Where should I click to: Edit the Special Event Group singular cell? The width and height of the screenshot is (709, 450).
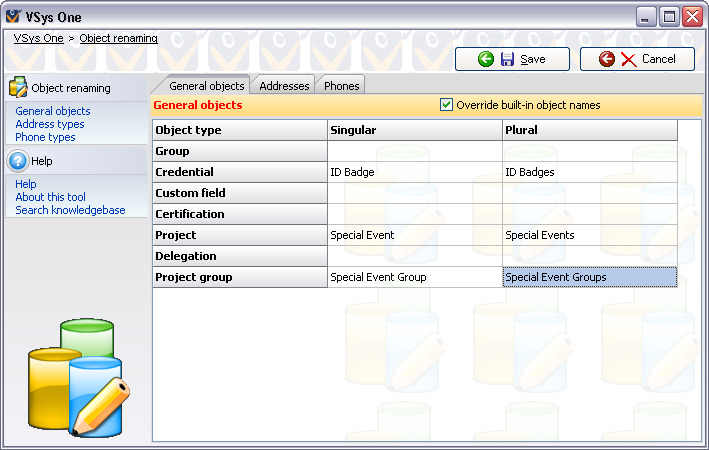point(415,277)
